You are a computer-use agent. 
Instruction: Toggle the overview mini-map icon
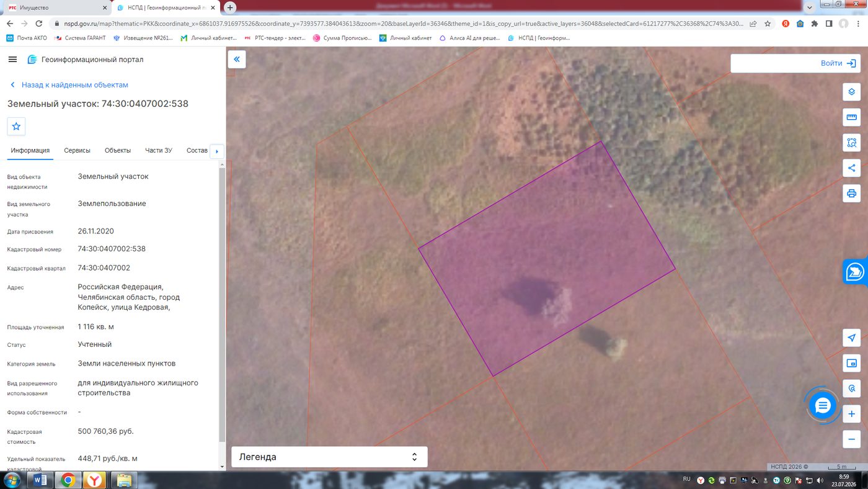click(x=851, y=364)
